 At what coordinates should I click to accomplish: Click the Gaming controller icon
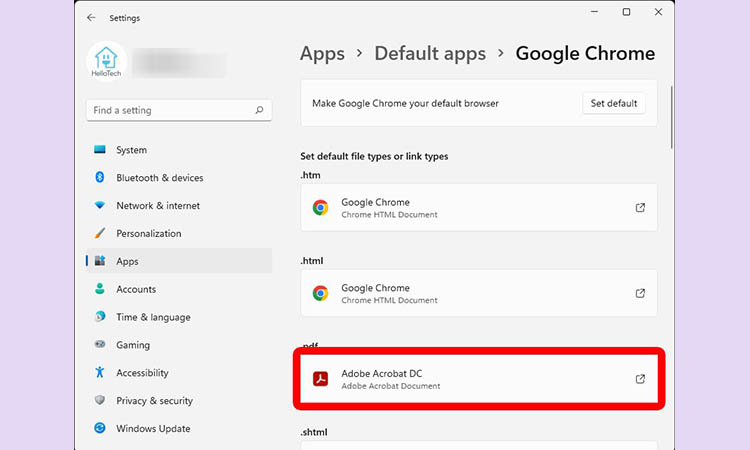[99, 344]
